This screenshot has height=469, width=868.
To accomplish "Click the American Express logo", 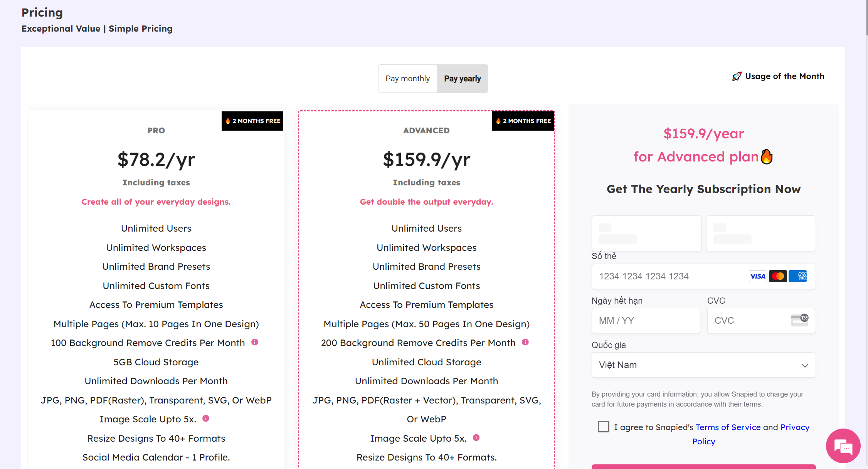I will coord(798,276).
